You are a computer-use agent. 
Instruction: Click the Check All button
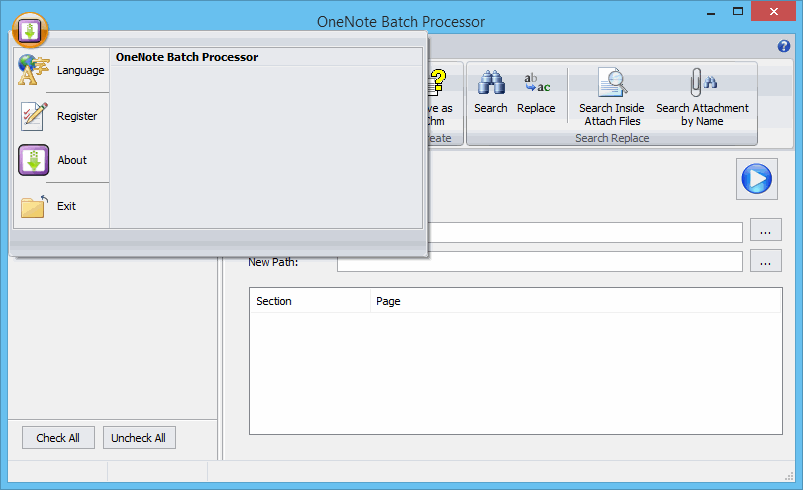point(58,438)
